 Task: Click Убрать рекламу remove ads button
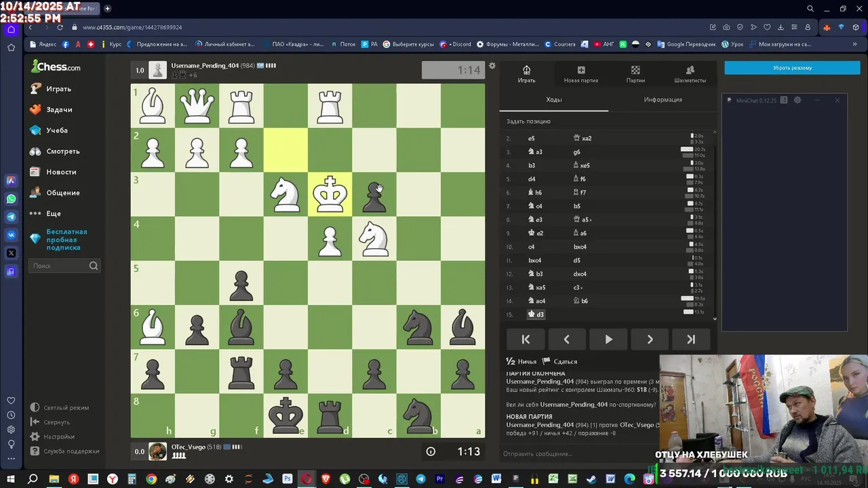pos(792,68)
